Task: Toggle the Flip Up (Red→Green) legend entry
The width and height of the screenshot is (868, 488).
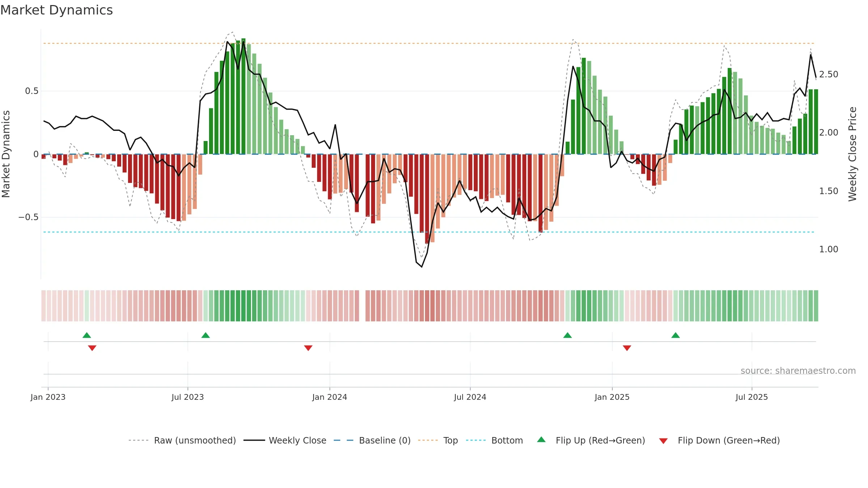Action: 591,440
